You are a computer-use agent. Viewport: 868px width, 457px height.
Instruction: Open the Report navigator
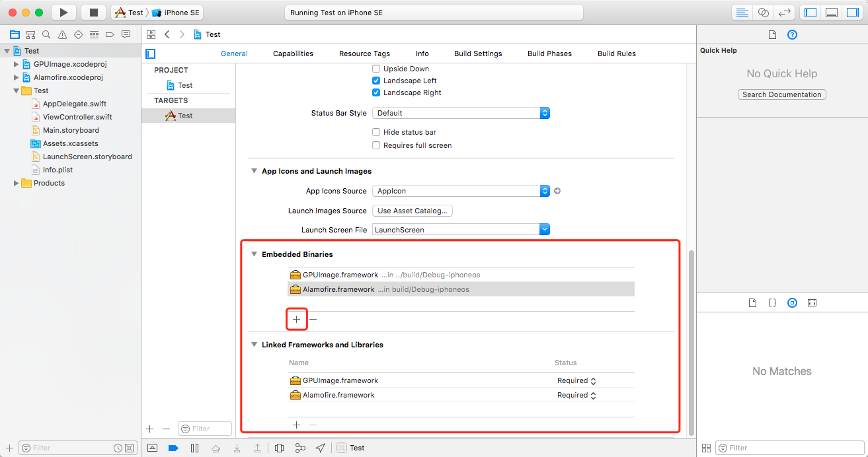pos(126,34)
